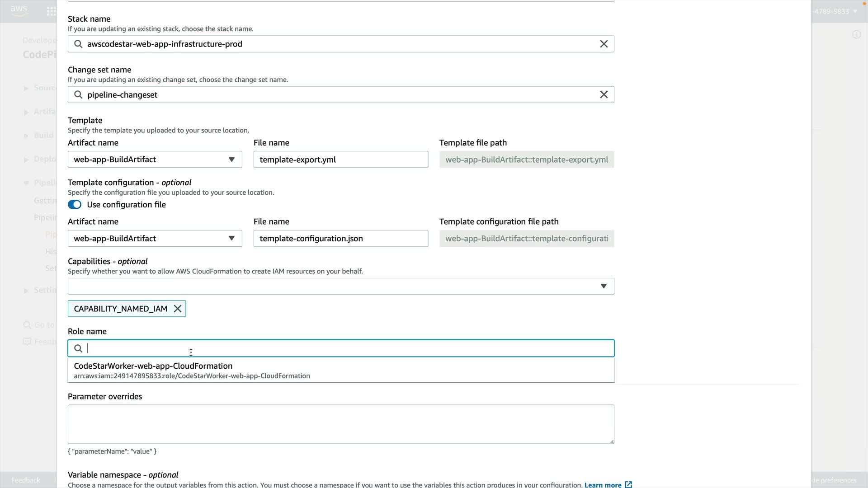868x488 pixels.
Task: Click the Feedback button in footer
Action: tap(25, 480)
